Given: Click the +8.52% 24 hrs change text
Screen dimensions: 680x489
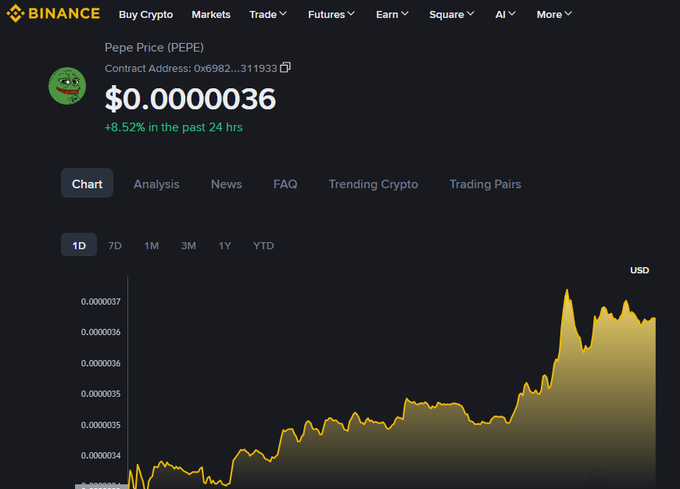Looking at the screenshot, I should [173, 127].
